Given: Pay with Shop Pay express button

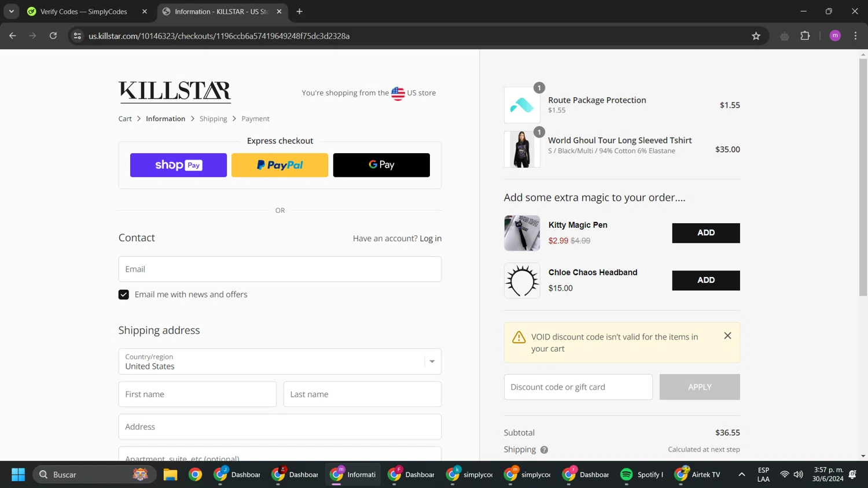Looking at the screenshot, I should (178, 165).
